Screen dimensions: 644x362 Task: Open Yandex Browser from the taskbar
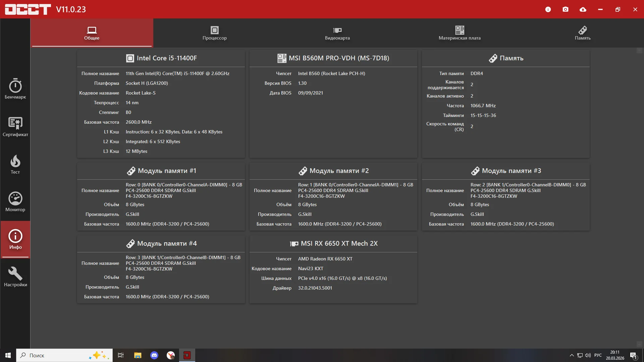coord(171,355)
